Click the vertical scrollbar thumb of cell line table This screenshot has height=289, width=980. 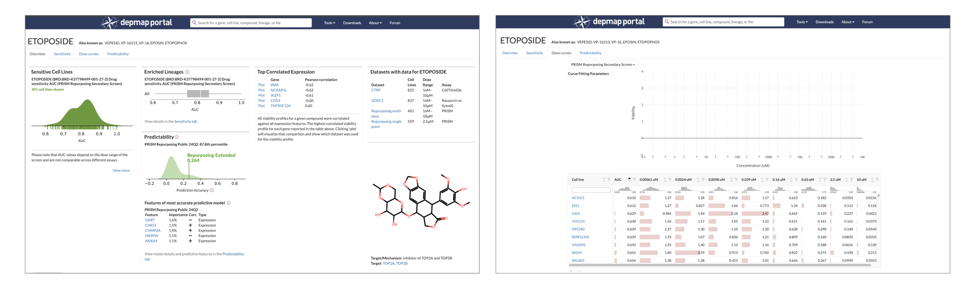(x=878, y=195)
